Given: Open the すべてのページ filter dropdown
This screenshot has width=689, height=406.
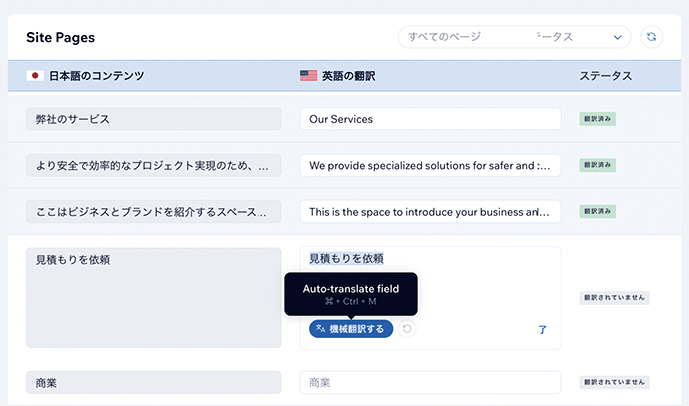Looking at the screenshot, I should (x=514, y=37).
